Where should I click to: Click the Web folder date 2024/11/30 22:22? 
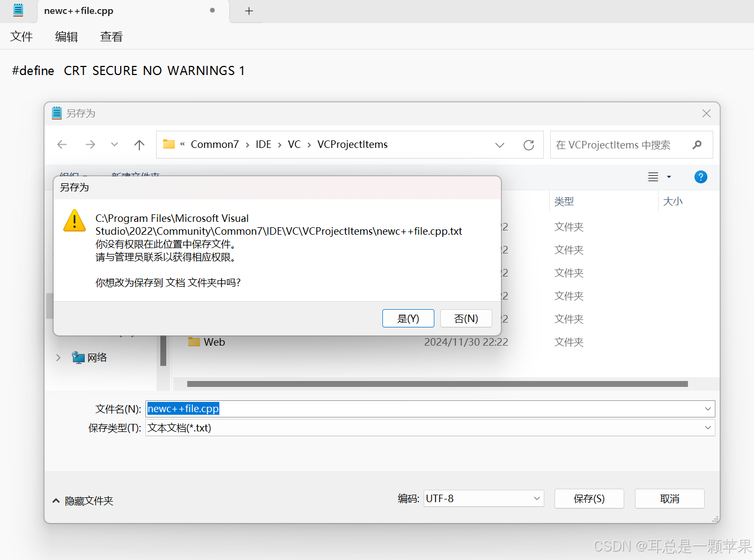click(x=466, y=342)
